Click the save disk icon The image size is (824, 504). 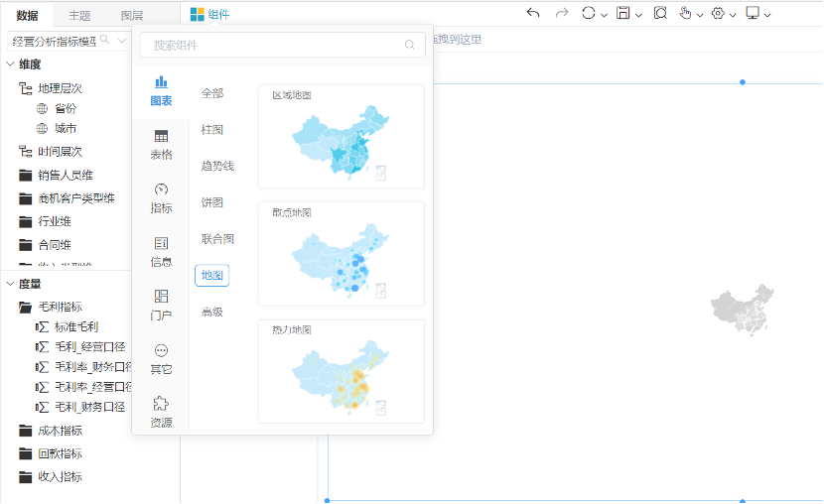point(623,13)
